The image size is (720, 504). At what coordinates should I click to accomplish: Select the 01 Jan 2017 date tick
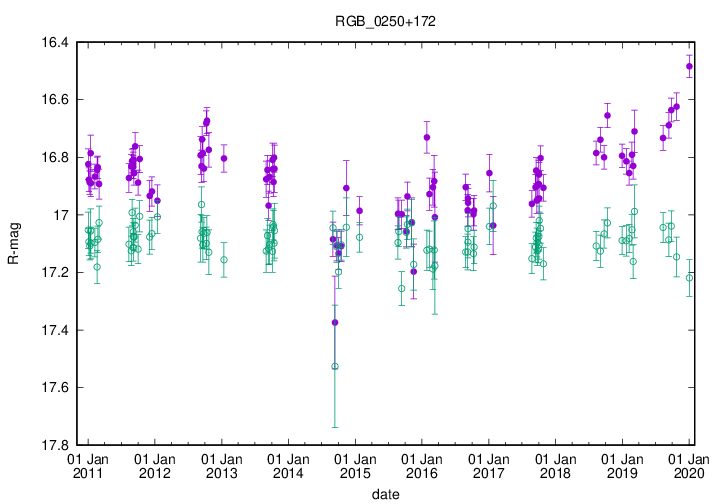click(489, 465)
